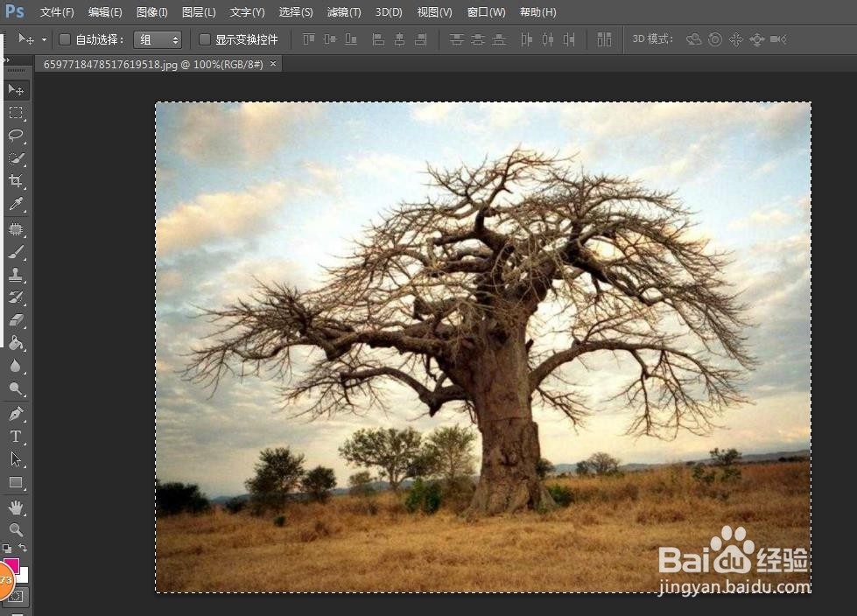The width and height of the screenshot is (857, 616).
Task: Open the 3D(D) menu
Action: (x=389, y=12)
